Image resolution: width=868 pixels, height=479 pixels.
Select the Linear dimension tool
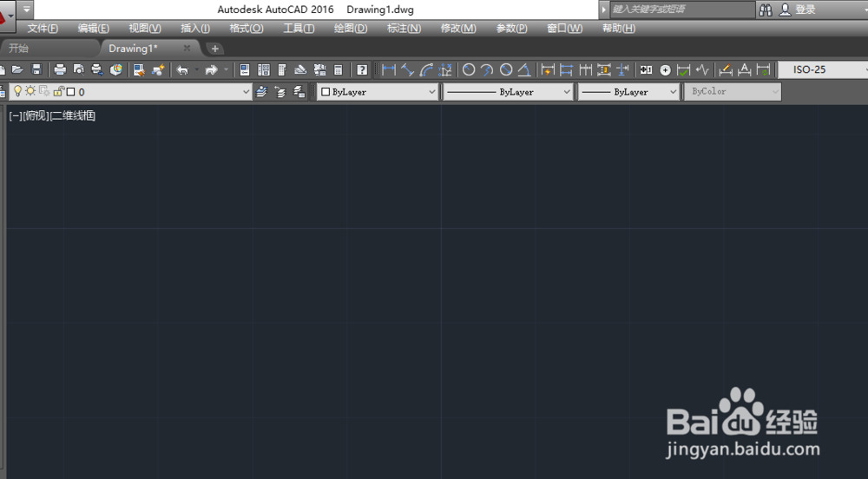pyautogui.click(x=389, y=69)
